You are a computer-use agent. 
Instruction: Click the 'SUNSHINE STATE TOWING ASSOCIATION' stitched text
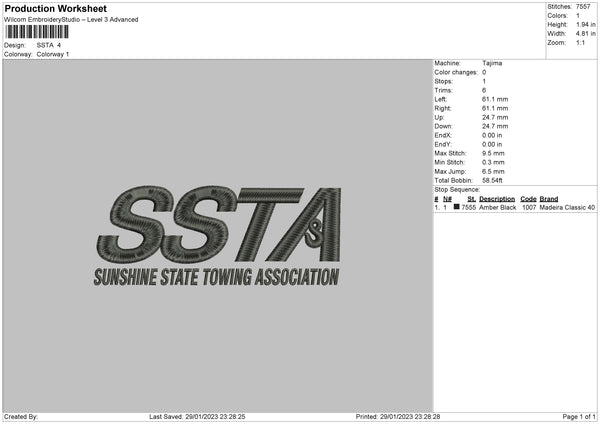[217, 277]
